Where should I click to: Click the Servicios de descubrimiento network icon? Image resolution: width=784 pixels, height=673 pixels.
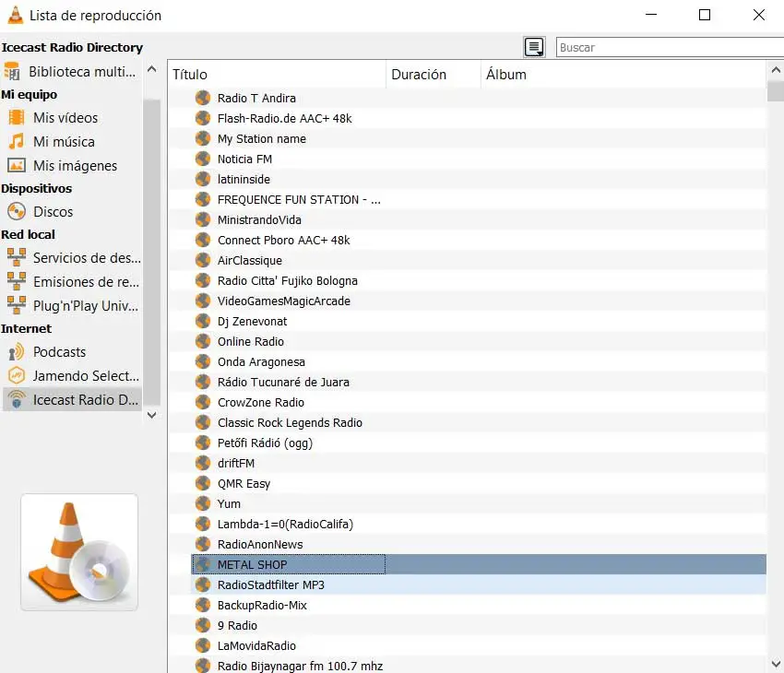point(16,257)
